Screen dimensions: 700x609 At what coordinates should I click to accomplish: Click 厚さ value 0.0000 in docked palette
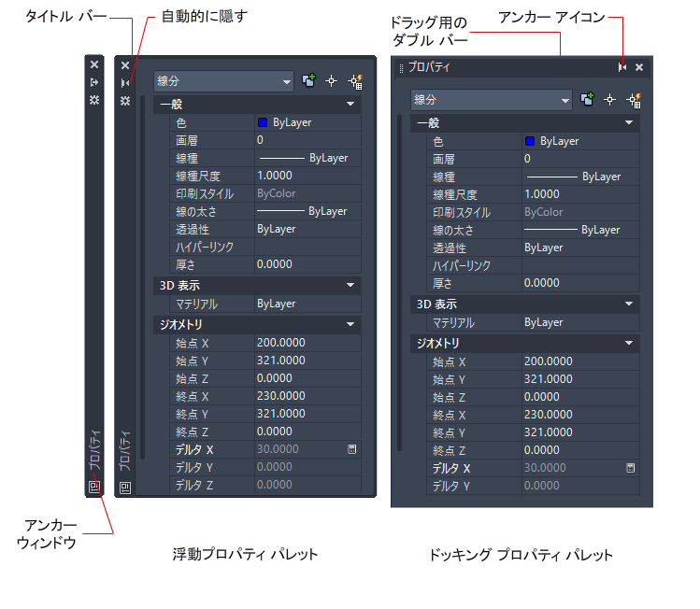[x=580, y=283]
